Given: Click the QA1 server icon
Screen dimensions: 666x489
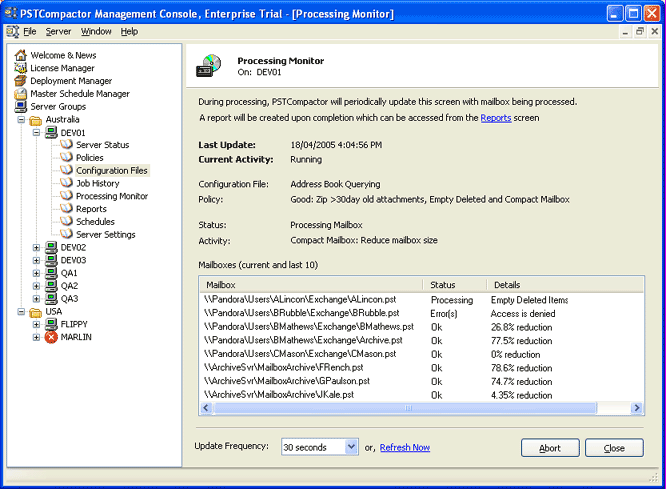Looking at the screenshot, I should click(51, 272).
